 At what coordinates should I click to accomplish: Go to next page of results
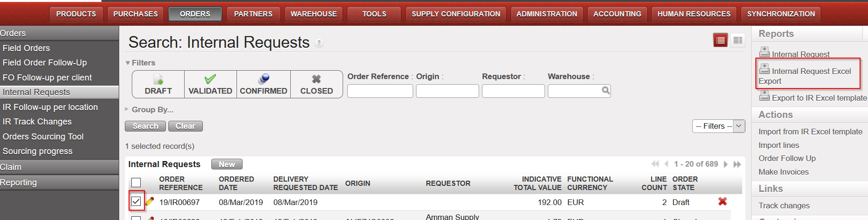[x=725, y=164]
